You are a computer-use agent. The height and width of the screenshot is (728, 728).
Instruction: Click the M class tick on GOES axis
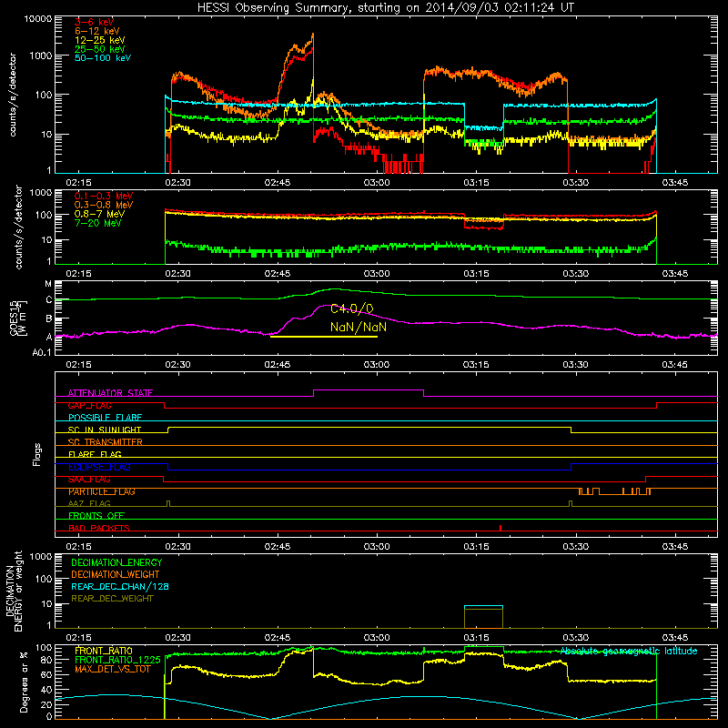click(48, 284)
